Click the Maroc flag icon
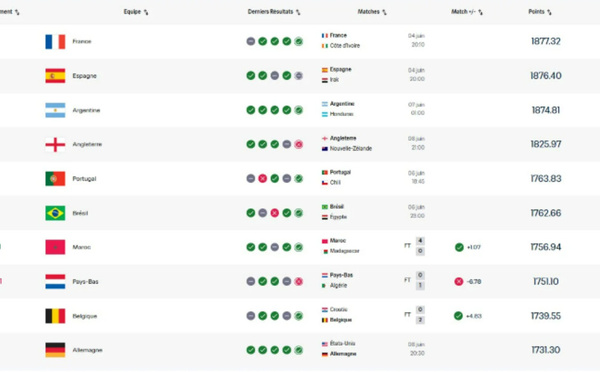This screenshot has width=600, height=372. pos(55,247)
